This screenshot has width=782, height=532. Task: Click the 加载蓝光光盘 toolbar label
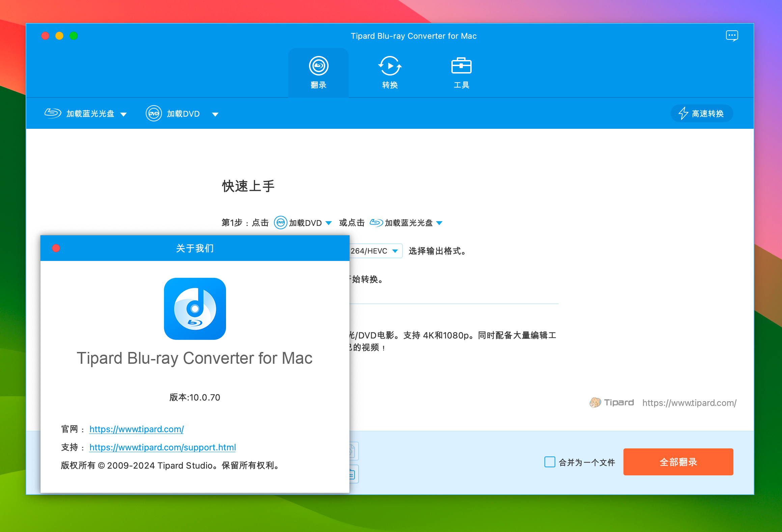[90, 114]
